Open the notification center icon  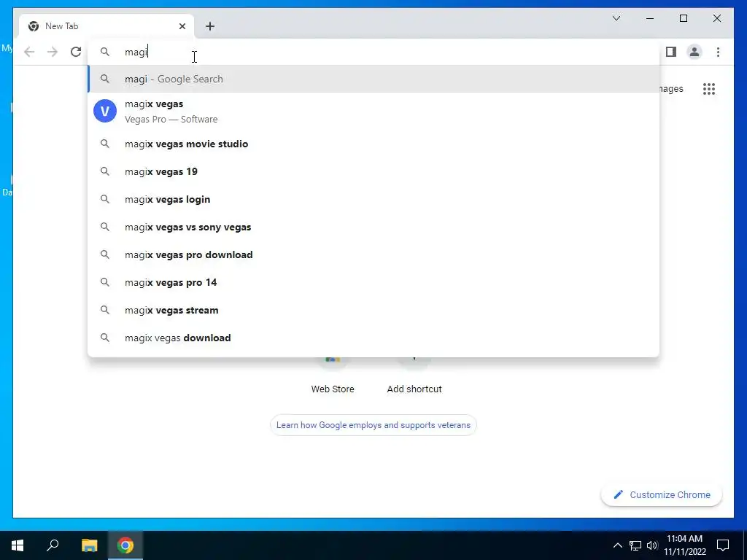tap(723, 545)
